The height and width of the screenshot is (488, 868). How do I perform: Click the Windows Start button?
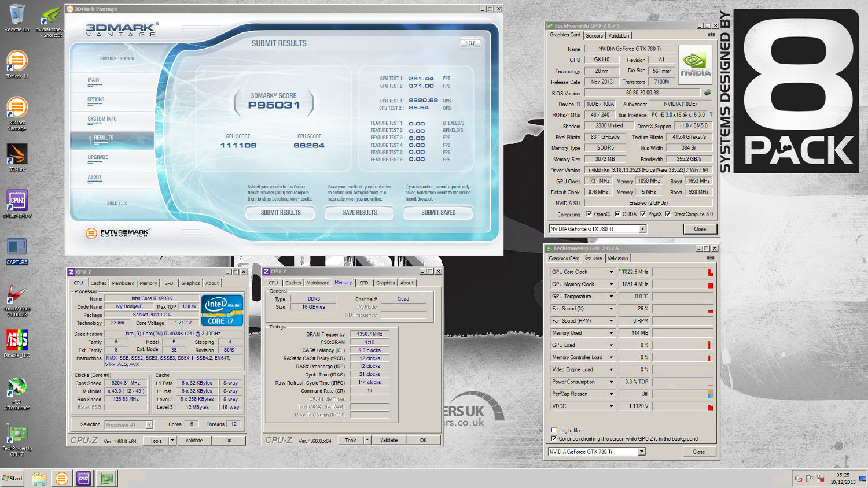click(12, 478)
